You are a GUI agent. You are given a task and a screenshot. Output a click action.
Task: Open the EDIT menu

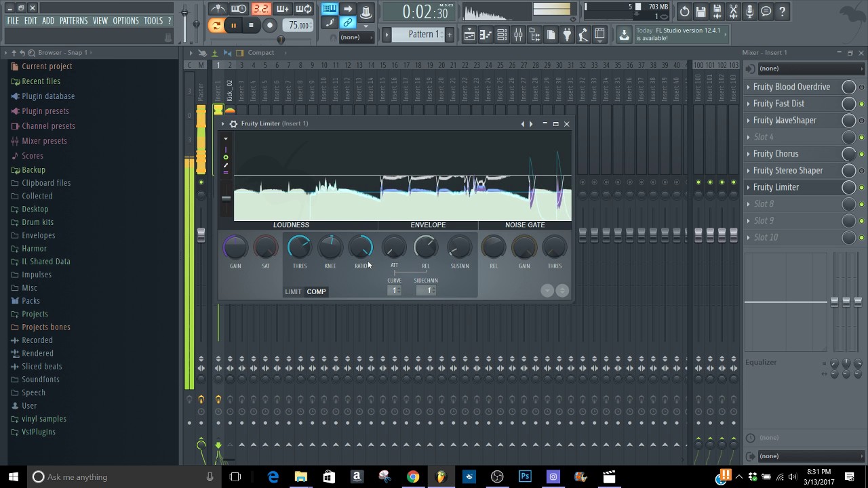[31, 21]
